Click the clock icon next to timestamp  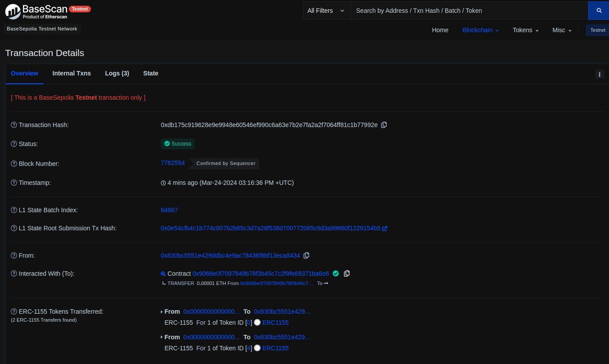click(163, 183)
